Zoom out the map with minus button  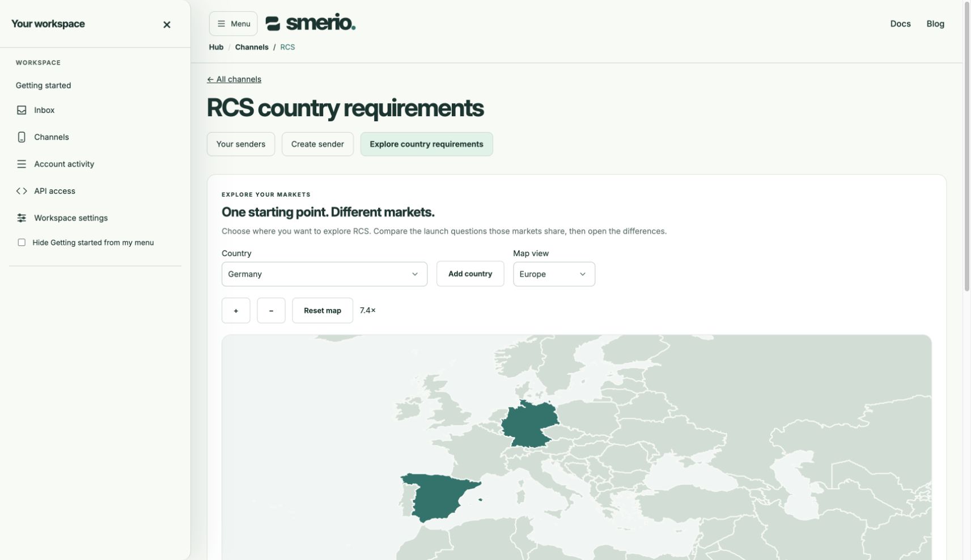pyautogui.click(x=271, y=311)
